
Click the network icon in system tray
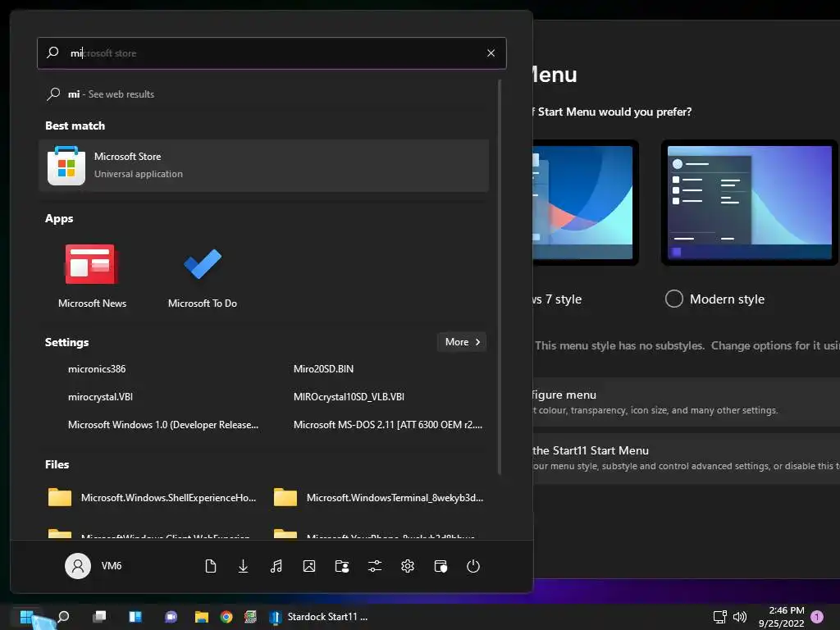coord(720,617)
